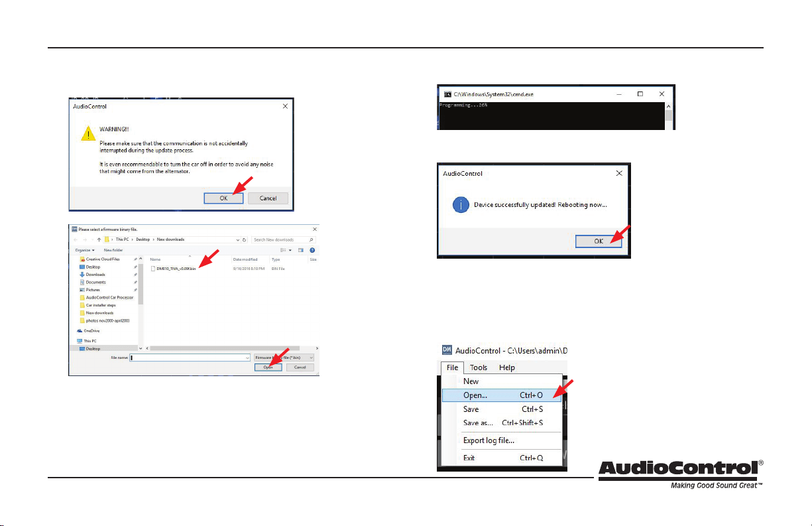Image resolution: width=812 pixels, height=526 pixels.
Task: Click the cmd.exe window vertical scrollbar
Action: point(669,117)
